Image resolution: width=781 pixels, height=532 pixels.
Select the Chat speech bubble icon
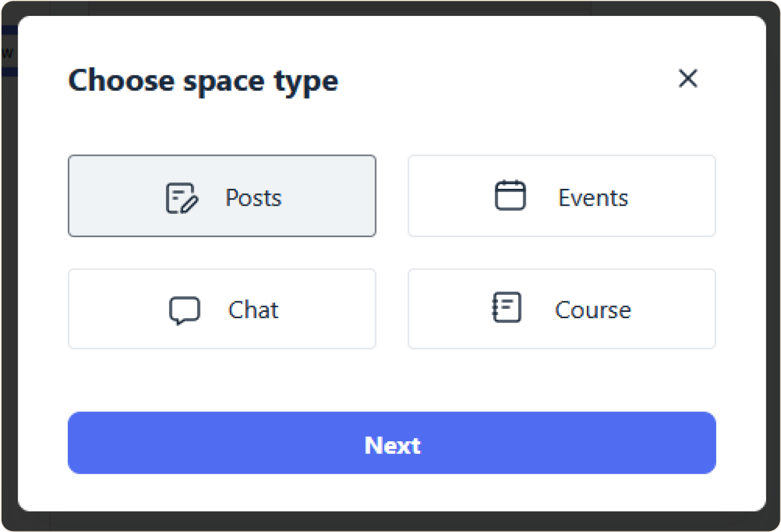(185, 310)
